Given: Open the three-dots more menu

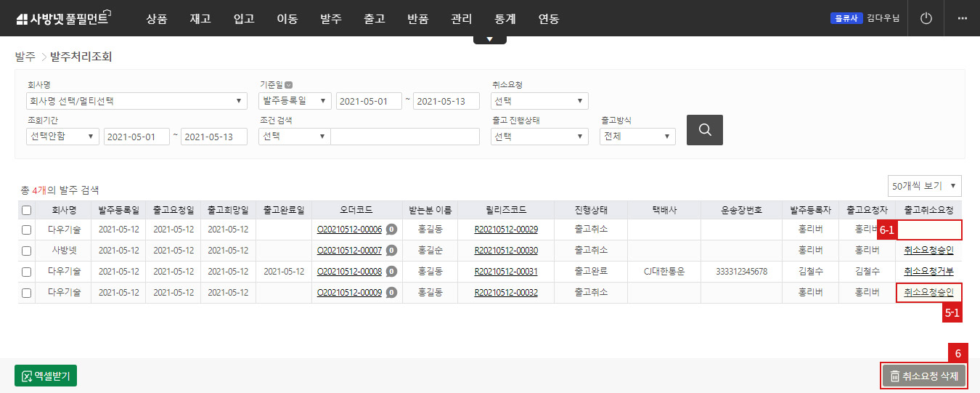Looking at the screenshot, I should click(x=963, y=18).
